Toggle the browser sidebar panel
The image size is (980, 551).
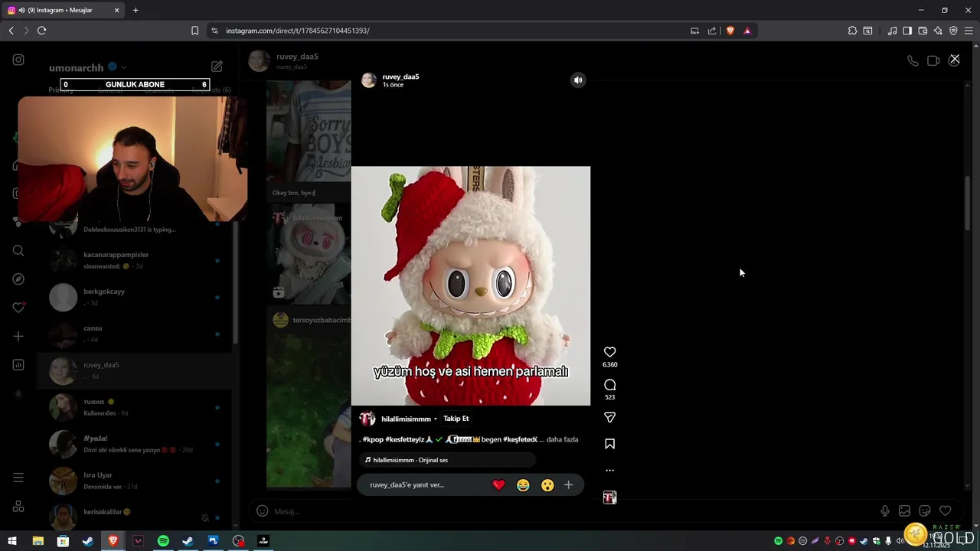[x=907, y=31]
